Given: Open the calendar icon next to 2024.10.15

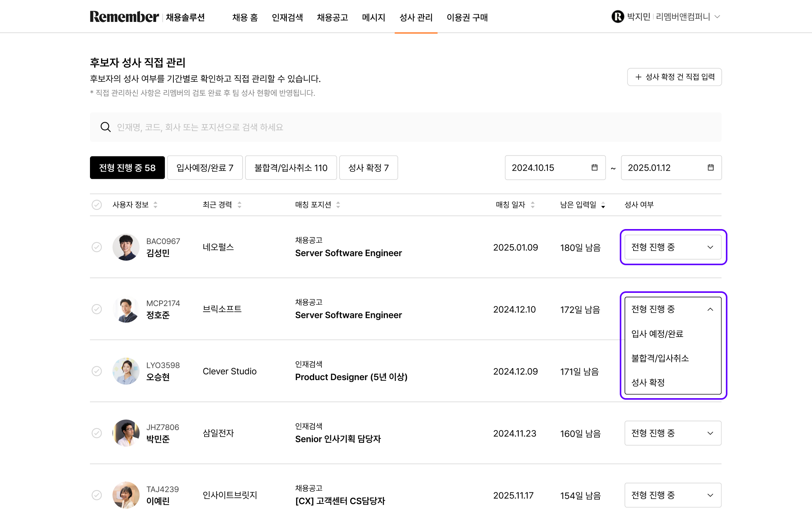Looking at the screenshot, I should 594,168.
